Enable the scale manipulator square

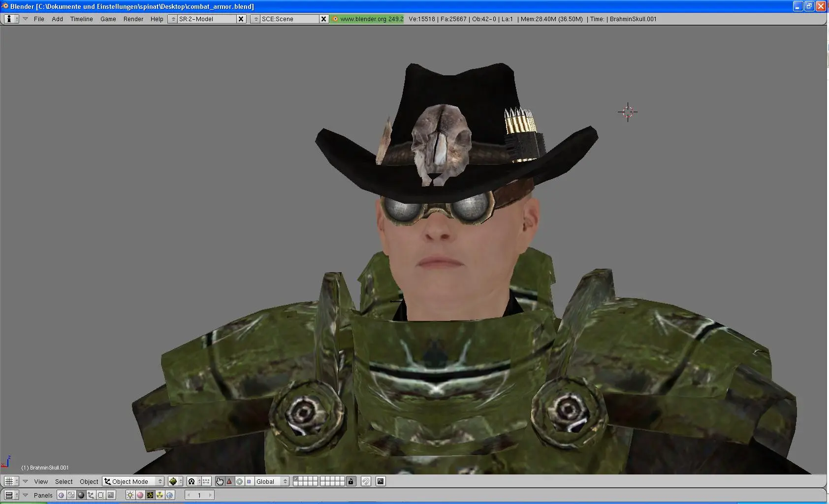point(249,481)
